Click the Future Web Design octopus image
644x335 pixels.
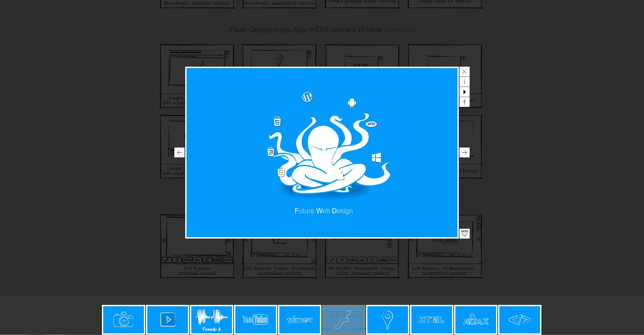pyautogui.click(x=322, y=153)
